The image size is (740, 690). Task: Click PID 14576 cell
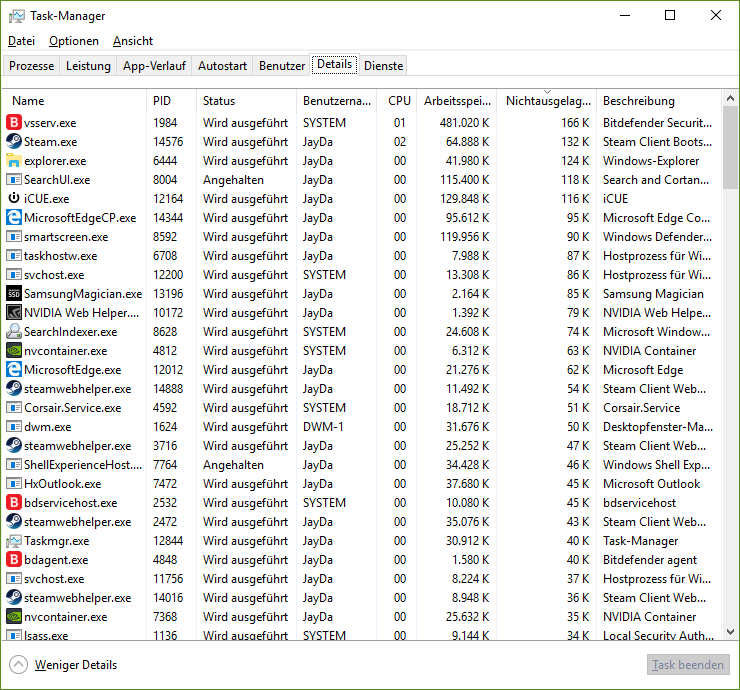168,142
